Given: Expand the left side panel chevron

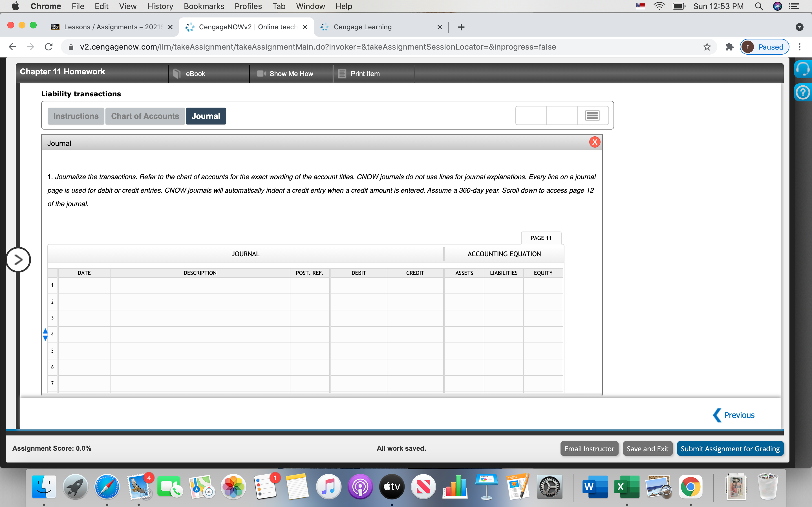Looking at the screenshot, I should tap(18, 259).
